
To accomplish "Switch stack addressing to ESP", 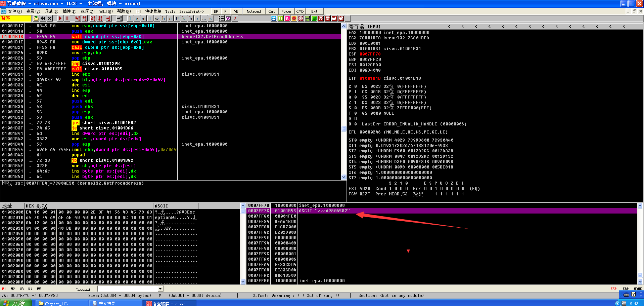I will click(613, 289).
